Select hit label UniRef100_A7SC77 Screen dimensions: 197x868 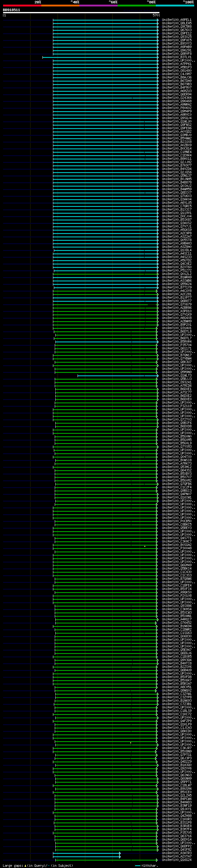coord(176,392)
